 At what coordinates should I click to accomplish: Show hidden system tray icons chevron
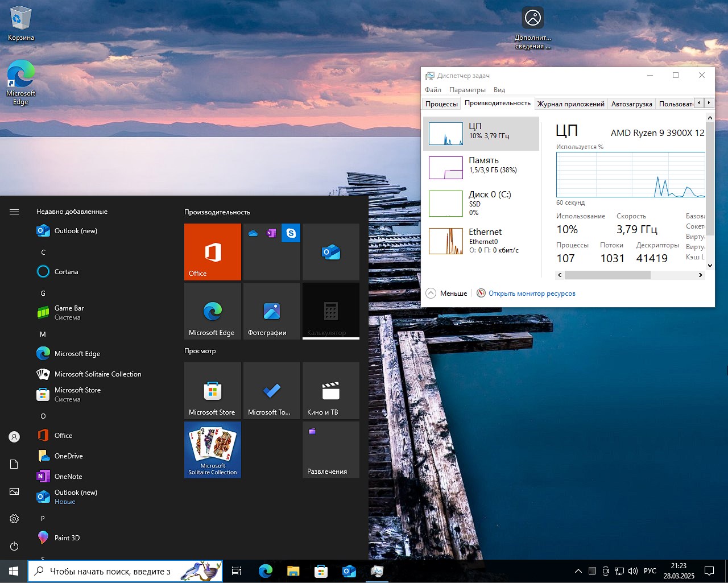(x=578, y=571)
